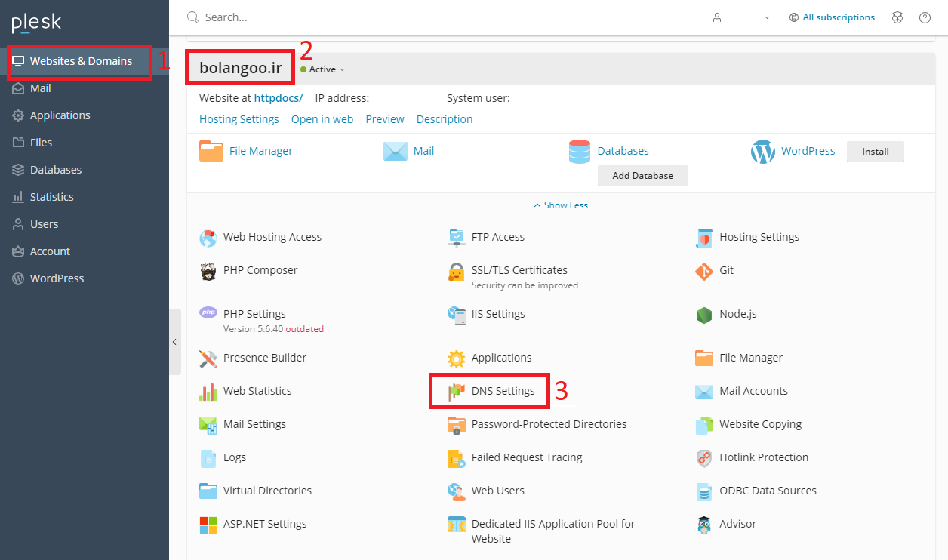Click the Preview link
948x560 pixels.
click(385, 119)
